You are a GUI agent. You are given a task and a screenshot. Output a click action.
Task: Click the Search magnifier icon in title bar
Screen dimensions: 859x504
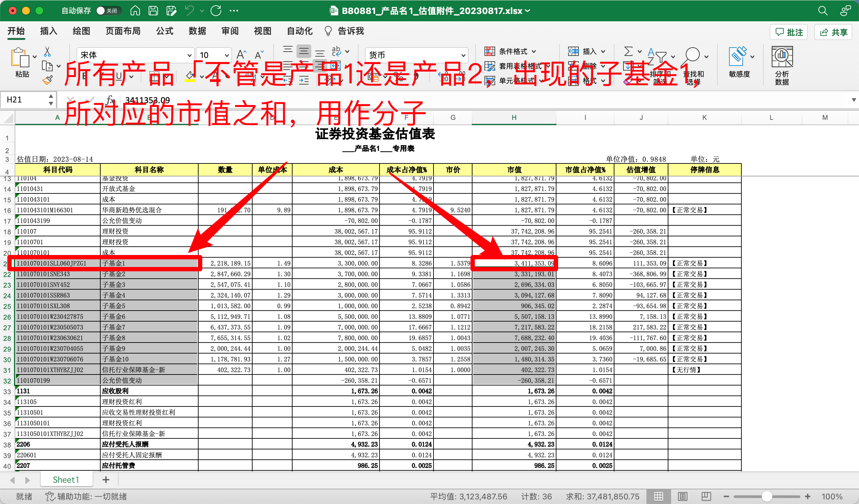[823, 11]
